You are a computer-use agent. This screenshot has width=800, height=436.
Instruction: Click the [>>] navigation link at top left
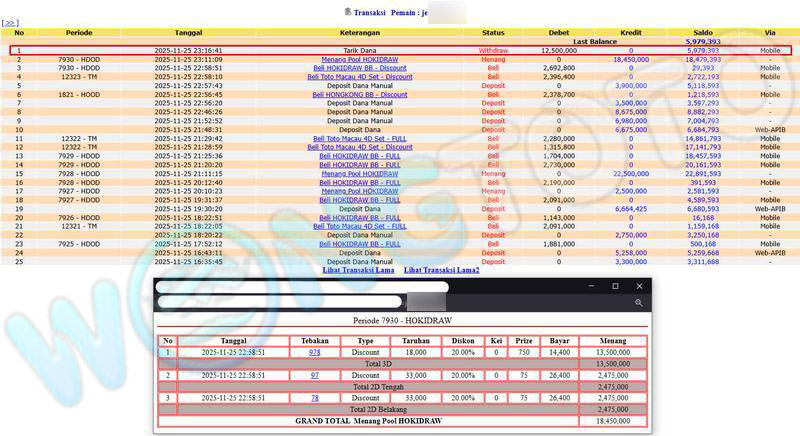coord(10,21)
